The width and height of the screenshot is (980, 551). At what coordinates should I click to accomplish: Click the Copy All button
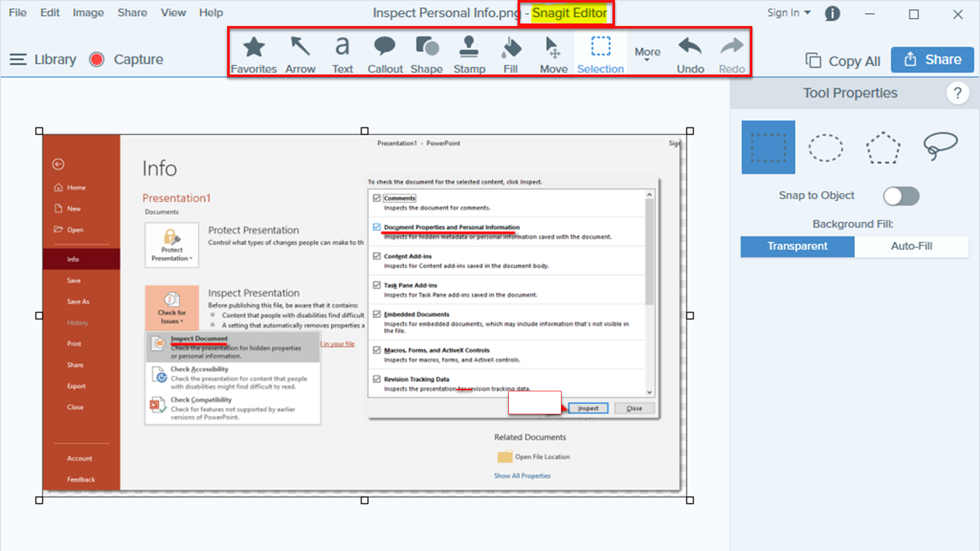coord(843,61)
